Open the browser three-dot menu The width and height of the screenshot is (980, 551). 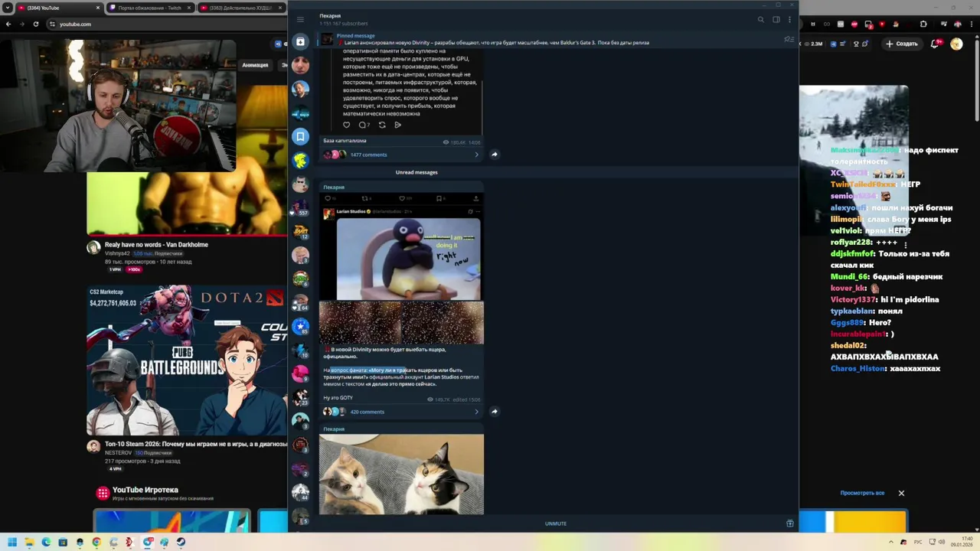tap(972, 24)
